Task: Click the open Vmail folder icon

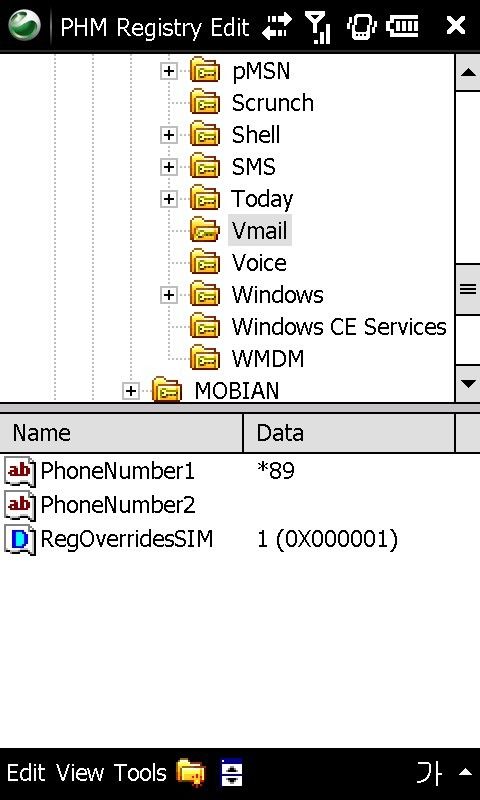Action: [x=205, y=231]
